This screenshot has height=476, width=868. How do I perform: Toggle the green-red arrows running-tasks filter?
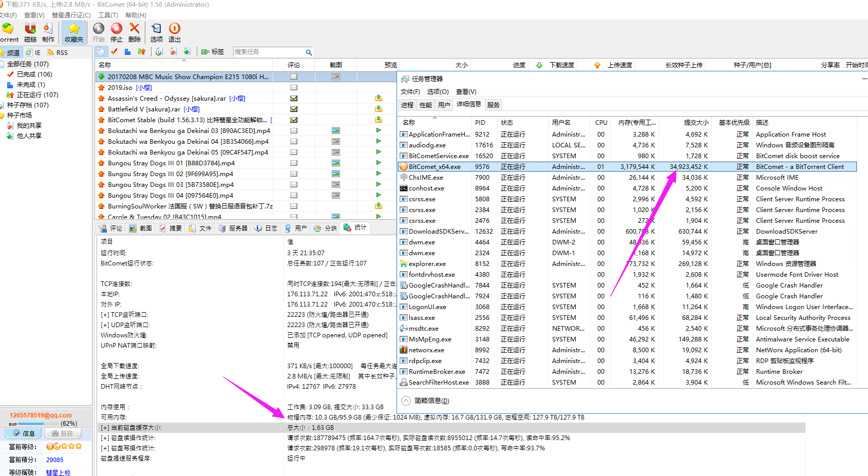point(141,52)
